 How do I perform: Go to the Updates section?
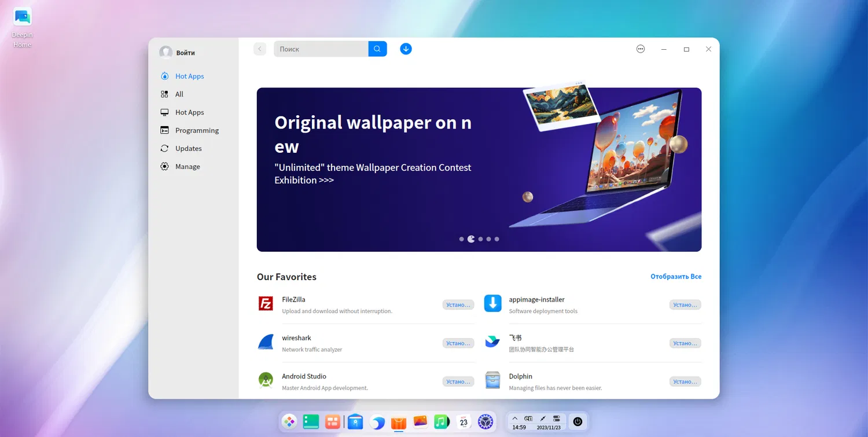click(189, 148)
